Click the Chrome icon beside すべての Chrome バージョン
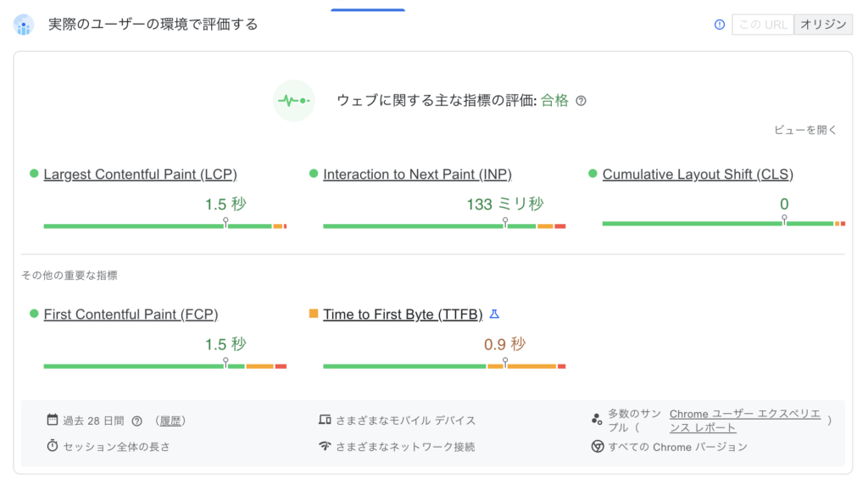This screenshot has width=868, height=485. coord(597,446)
